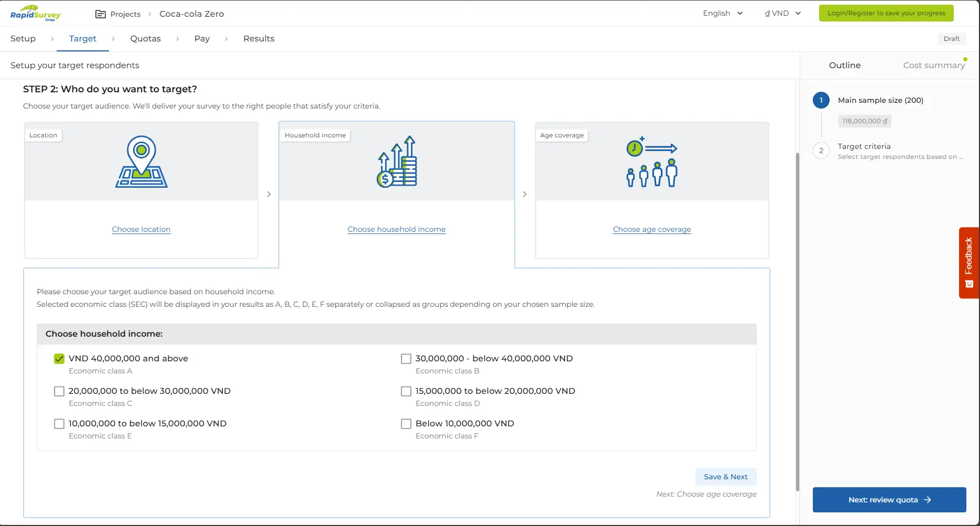Click the Projects folder icon

pos(100,14)
